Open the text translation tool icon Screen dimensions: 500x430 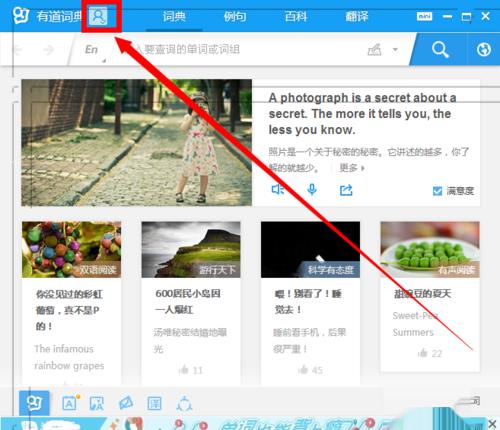tap(70, 403)
